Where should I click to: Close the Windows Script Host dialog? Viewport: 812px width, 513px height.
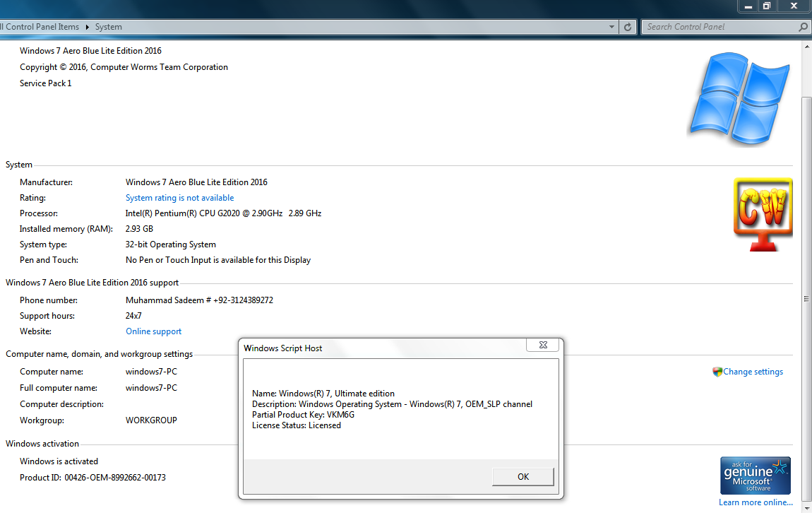543,345
